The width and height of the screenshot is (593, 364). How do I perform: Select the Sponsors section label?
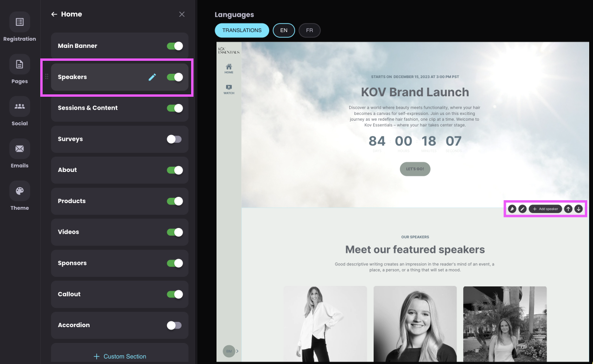point(72,263)
